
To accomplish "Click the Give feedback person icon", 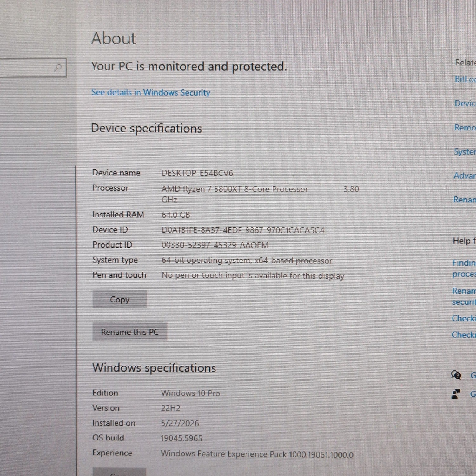I will click(456, 394).
